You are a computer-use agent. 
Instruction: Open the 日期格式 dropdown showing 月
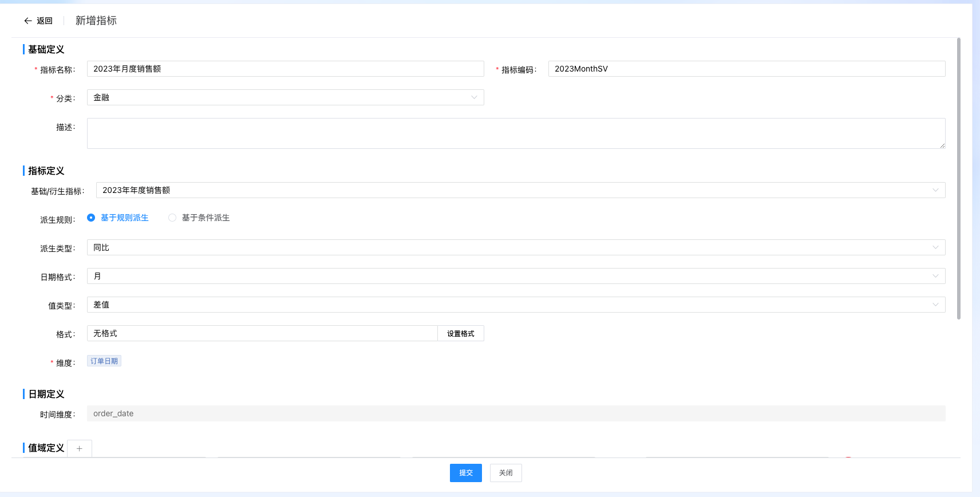click(516, 276)
